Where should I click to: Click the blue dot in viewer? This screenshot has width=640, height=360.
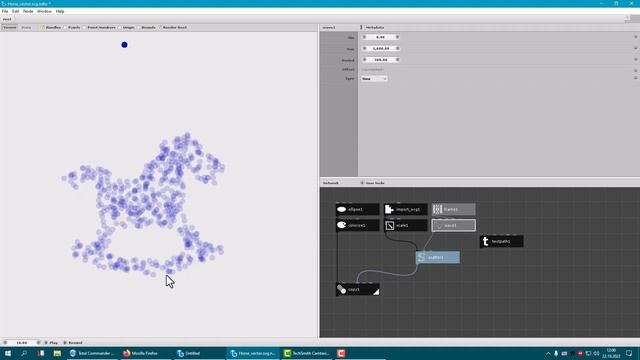coord(124,45)
